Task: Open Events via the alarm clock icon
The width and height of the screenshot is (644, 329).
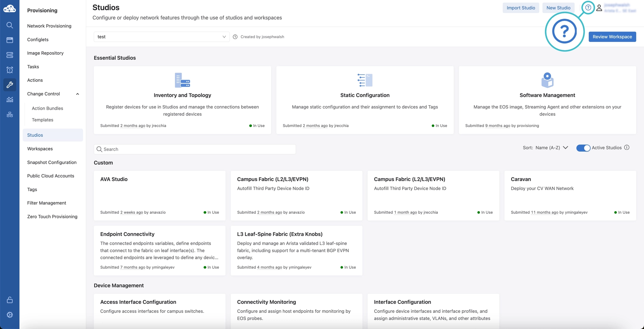Action: tap(10, 70)
